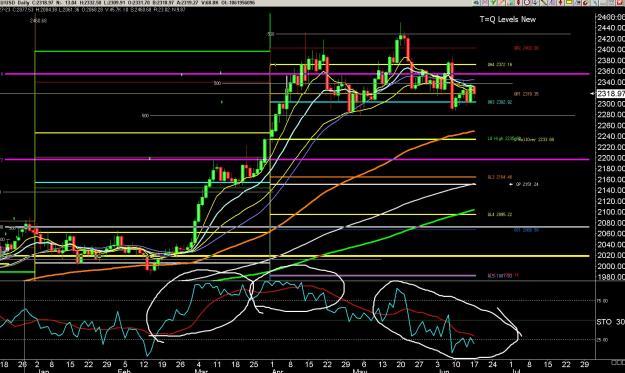Click the current price tag 2318.97
The width and height of the screenshot is (625, 373).
(611, 94)
